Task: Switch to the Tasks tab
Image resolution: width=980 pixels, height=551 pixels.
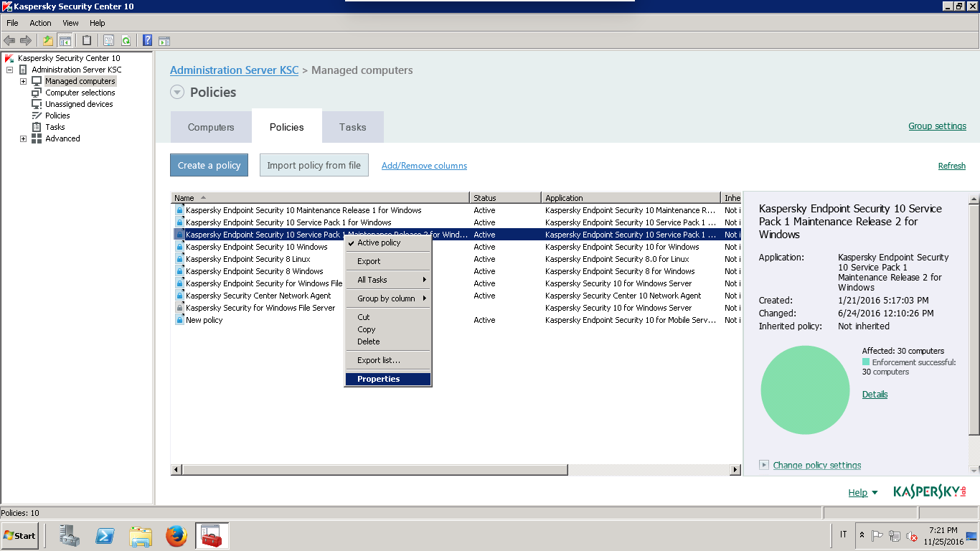Action: (x=353, y=127)
